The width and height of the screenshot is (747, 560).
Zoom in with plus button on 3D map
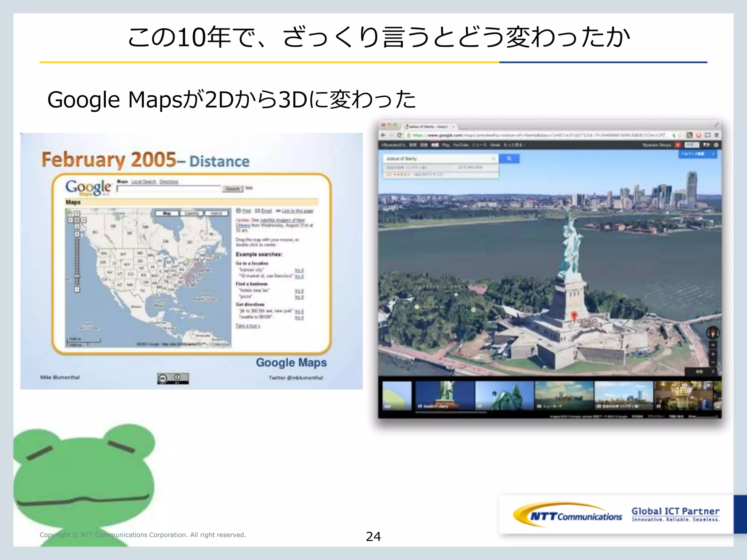pyautogui.click(x=713, y=354)
